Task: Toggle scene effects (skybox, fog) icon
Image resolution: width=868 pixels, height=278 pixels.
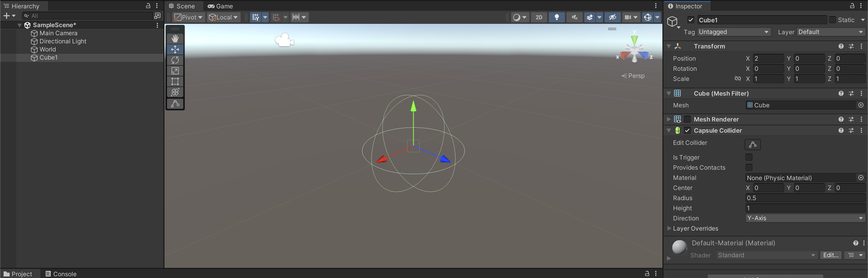Action: click(590, 17)
